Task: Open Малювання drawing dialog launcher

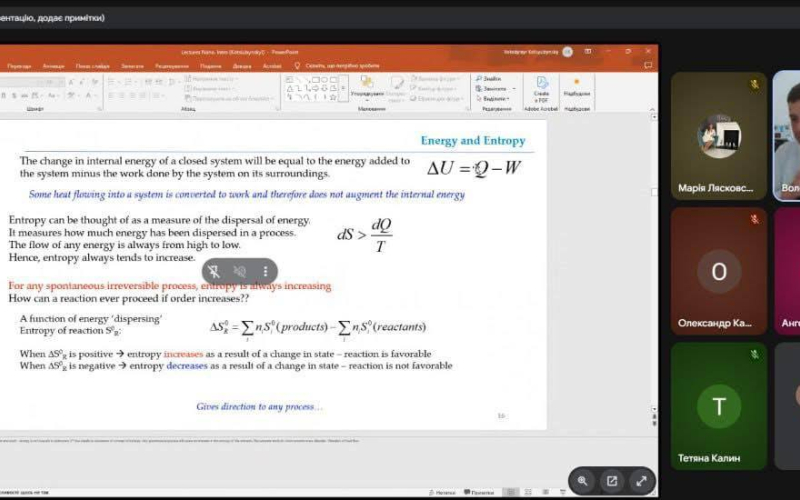Action: point(467,109)
